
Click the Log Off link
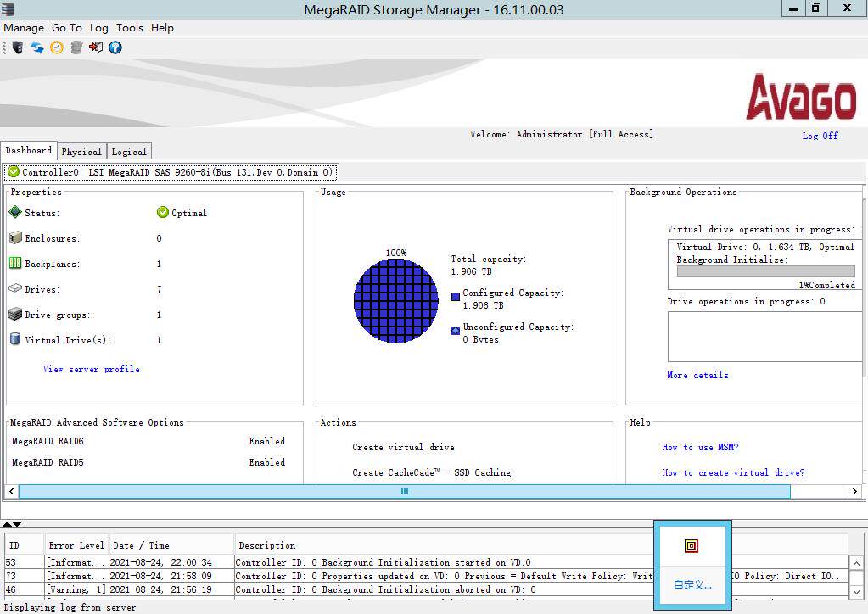click(820, 136)
